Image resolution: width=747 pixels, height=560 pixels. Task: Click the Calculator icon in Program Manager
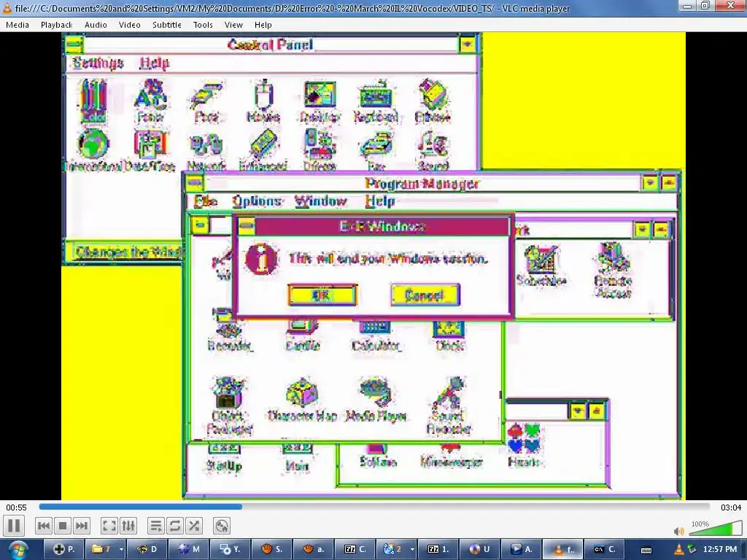(376, 336)
